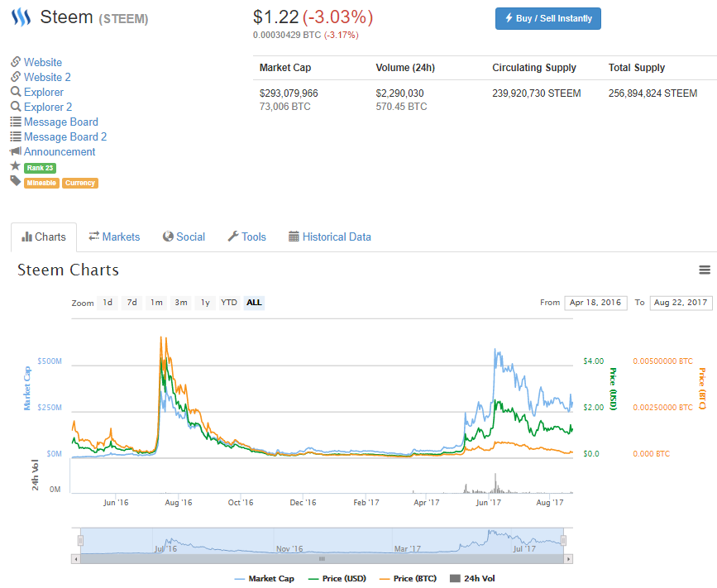Open the chart hamburger menu icon
717x588 pixels.
point(705,270)
